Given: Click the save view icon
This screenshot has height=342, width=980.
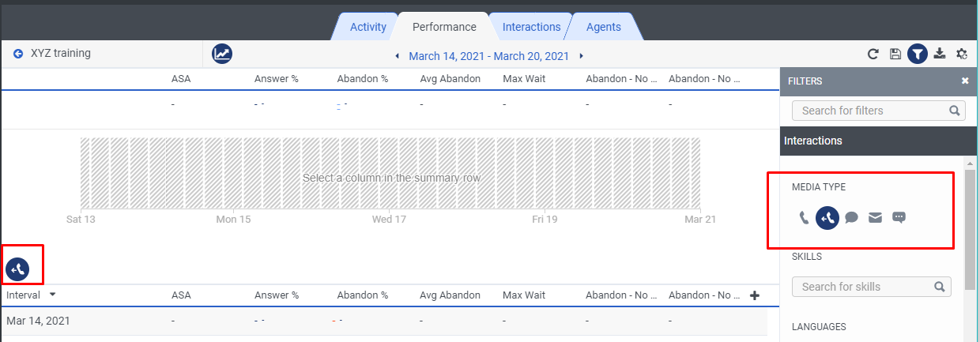Looking at the screenshot, I should point(895,54).
